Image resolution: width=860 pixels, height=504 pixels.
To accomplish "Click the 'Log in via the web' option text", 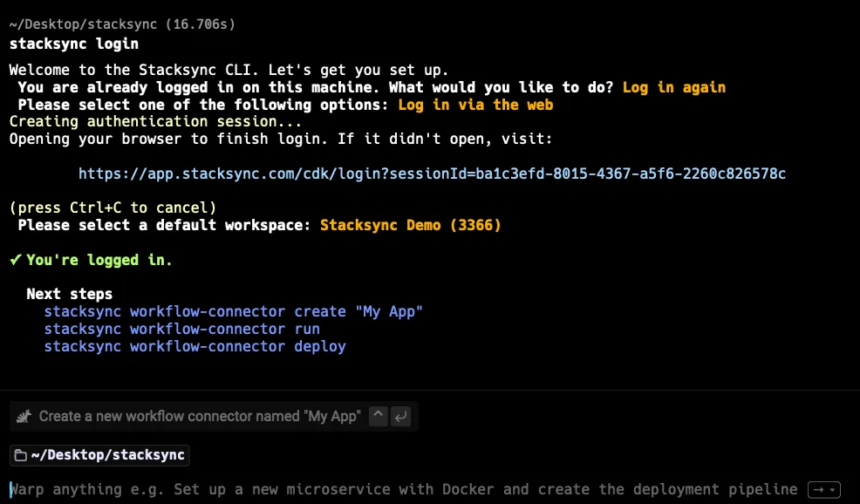I will pyautogui.click(x=475, y=105).
